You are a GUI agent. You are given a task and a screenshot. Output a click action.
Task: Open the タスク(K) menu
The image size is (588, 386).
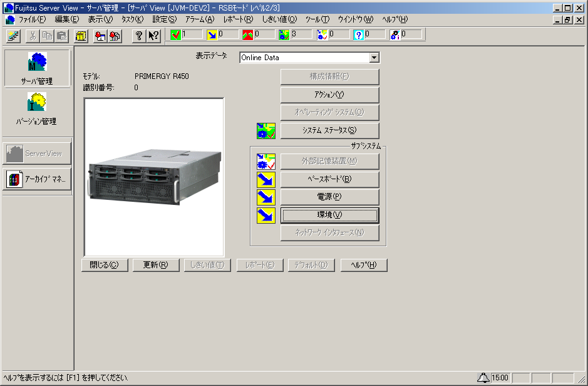(x=132, y=19)
